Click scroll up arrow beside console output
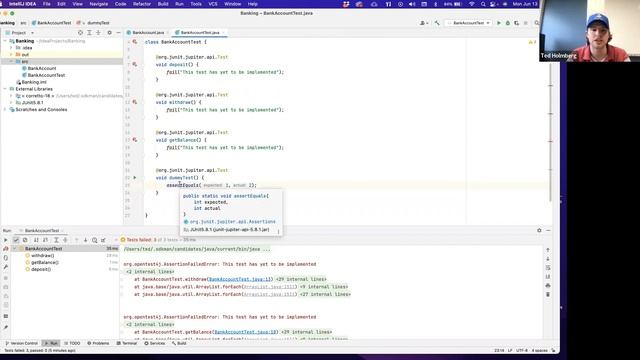Viewport: 640px width, 360px height. point(548,250)
